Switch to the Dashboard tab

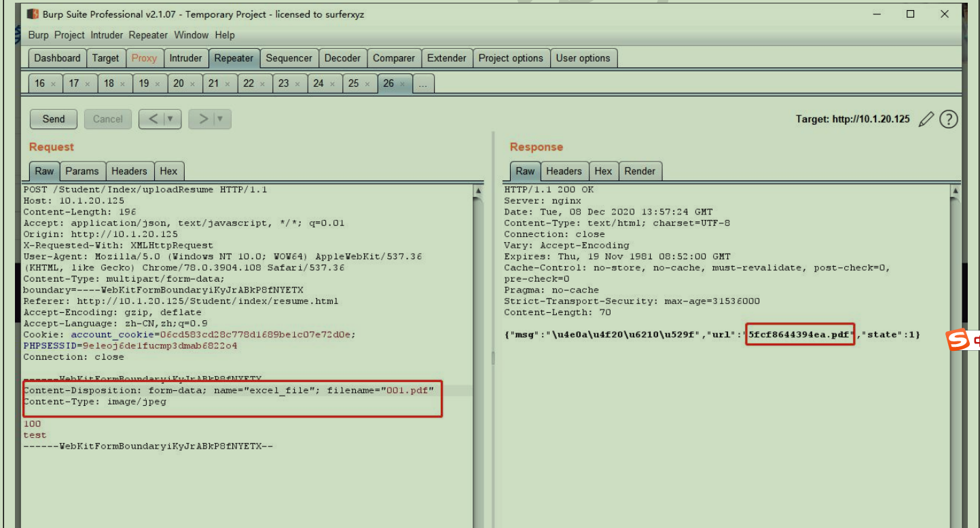(x=58, y=58)
